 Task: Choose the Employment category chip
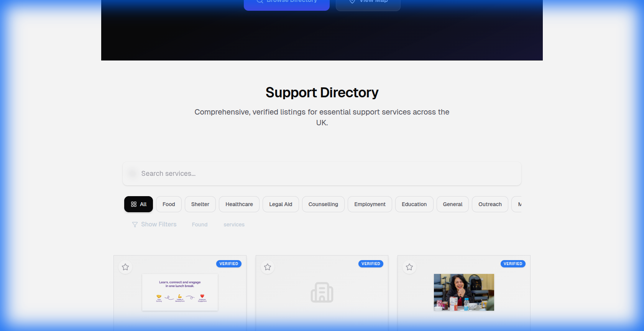click(x=370, y=204)
